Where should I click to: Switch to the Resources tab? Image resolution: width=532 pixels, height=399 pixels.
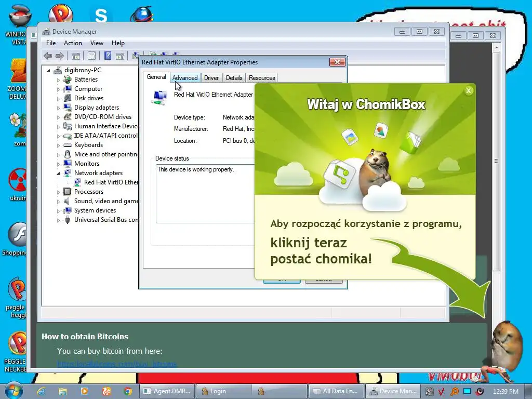point(262,78)
